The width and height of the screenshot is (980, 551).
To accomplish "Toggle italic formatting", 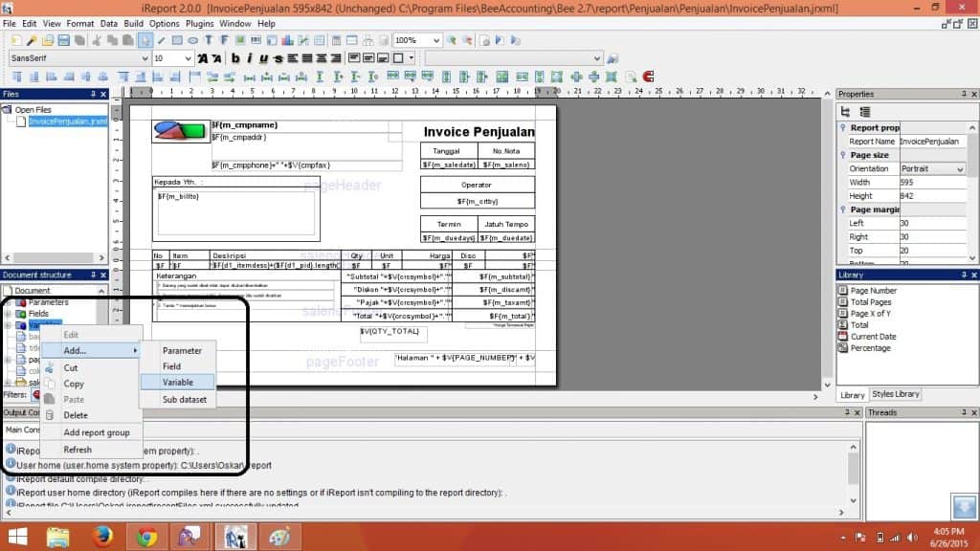I will coord(250,58).
